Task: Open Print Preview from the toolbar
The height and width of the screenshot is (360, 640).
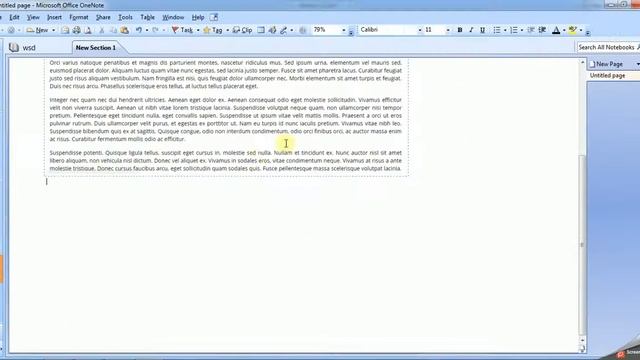Action: [87, 30]
